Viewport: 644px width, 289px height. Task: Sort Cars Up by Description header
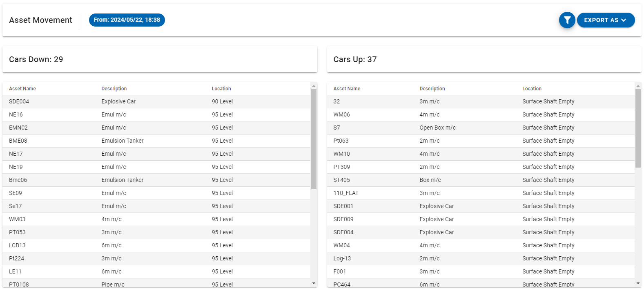[432, 89]
